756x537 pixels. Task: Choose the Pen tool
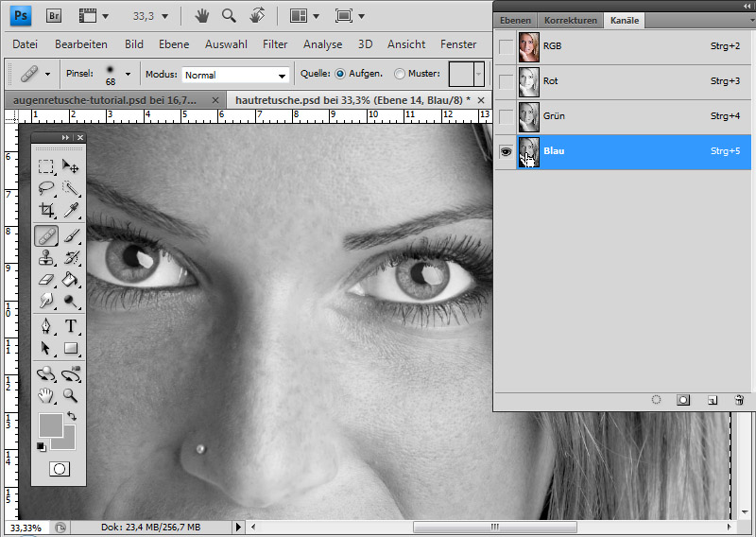(x=45, y=326)
